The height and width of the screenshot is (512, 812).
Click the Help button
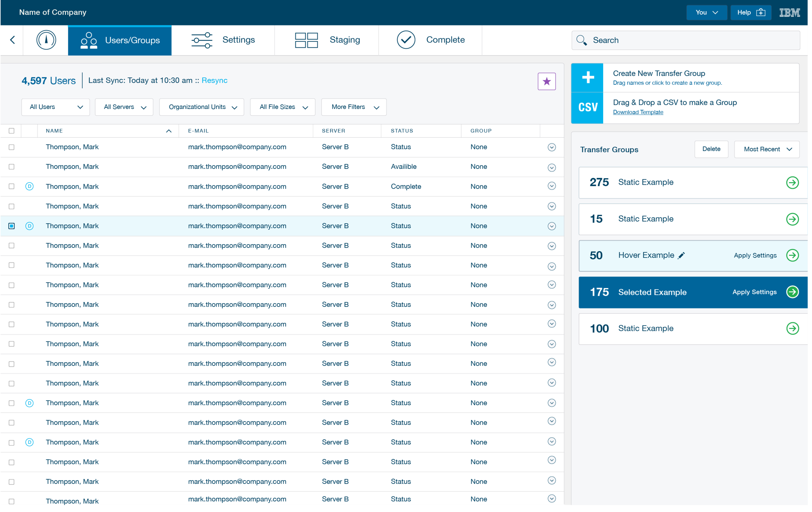click(751, 12)
